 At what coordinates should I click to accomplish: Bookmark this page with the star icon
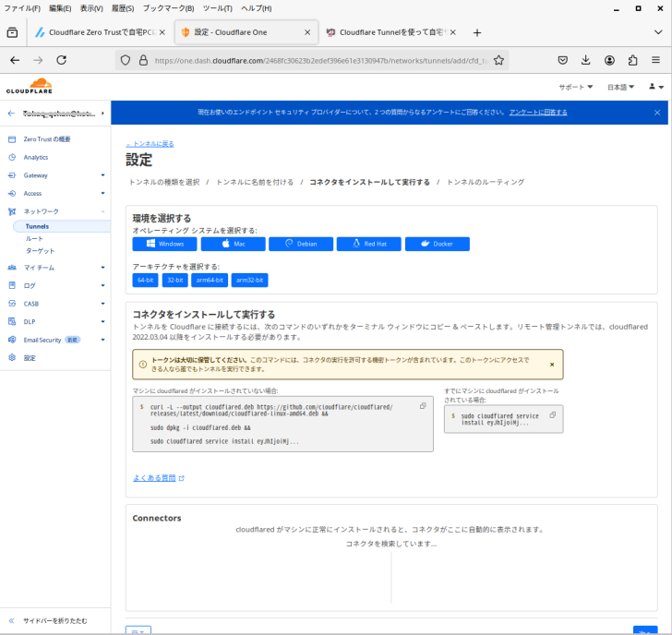tap(498, 60)
